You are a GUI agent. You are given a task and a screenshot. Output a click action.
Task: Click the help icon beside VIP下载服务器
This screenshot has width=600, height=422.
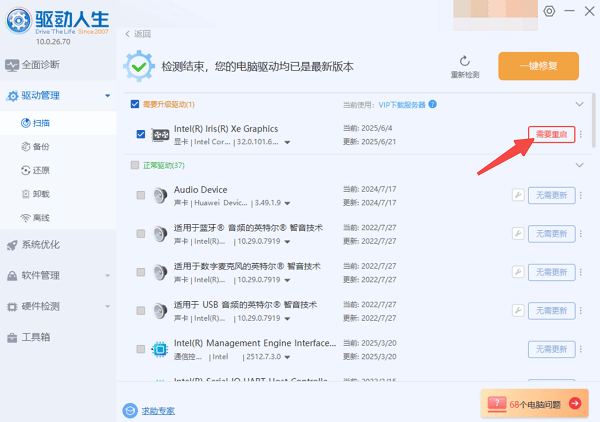tap(432, 104)
